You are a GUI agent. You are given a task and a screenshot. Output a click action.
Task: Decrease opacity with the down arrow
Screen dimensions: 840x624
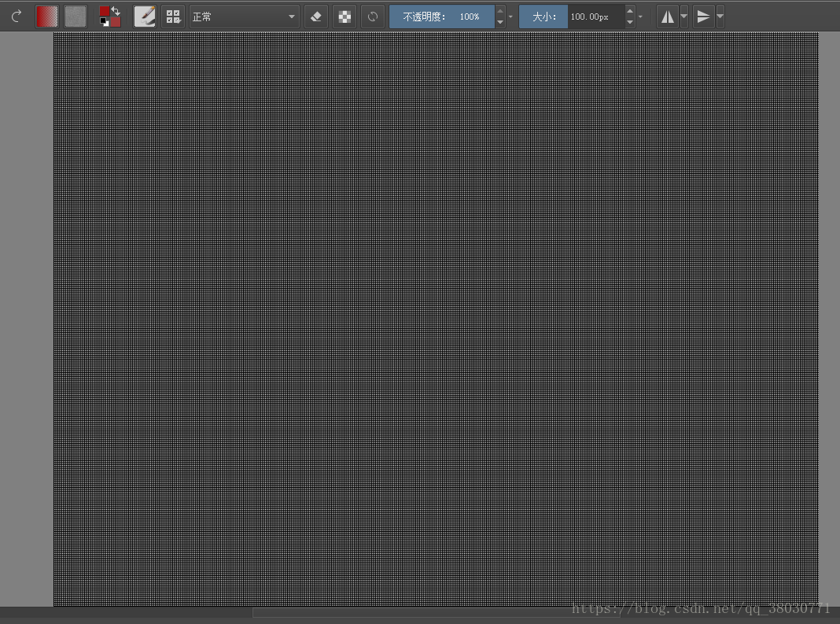point(499,23)
